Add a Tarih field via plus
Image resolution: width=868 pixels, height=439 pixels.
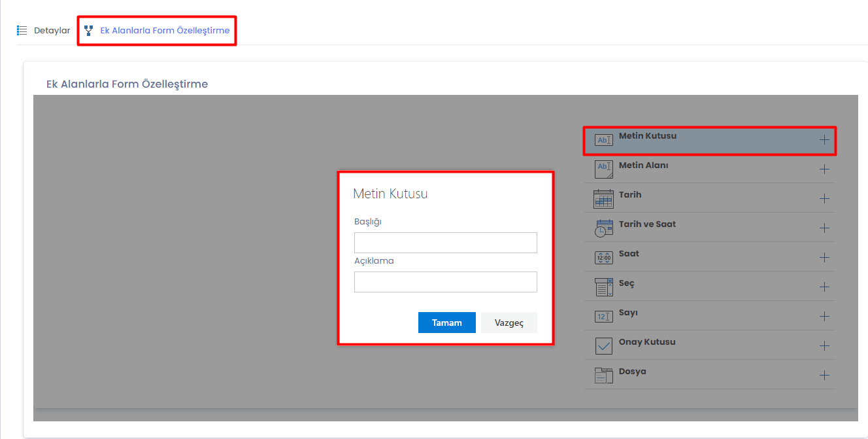coord(824,198)
